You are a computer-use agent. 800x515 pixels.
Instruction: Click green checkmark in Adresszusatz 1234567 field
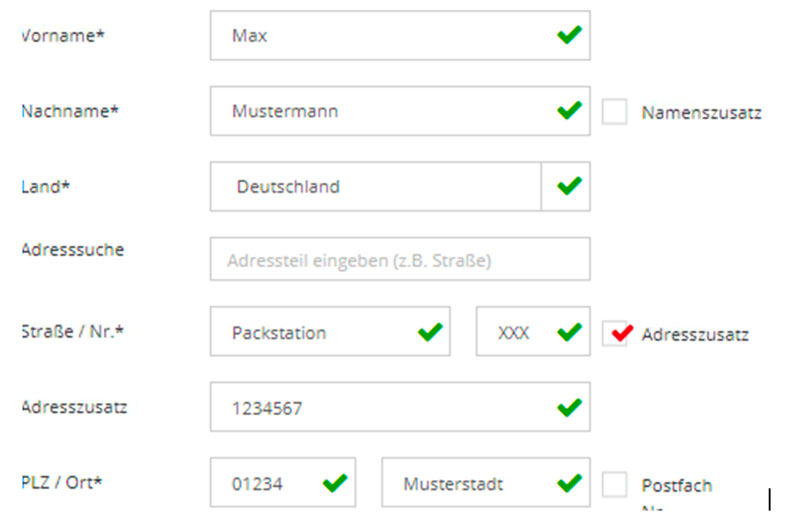[x=569, y=406]
